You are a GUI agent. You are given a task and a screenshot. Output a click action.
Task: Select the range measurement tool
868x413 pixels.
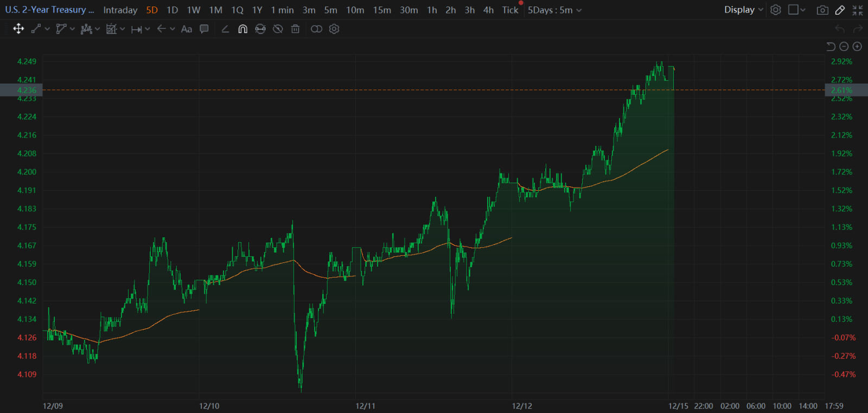[x=136, y=29]
